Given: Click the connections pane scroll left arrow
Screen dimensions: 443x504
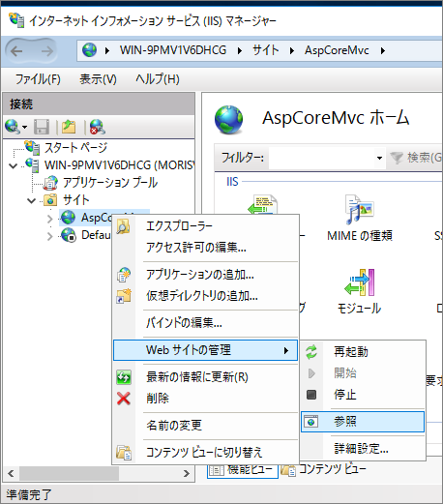Looking at the screenshot, I should click(x=11, y=473).
